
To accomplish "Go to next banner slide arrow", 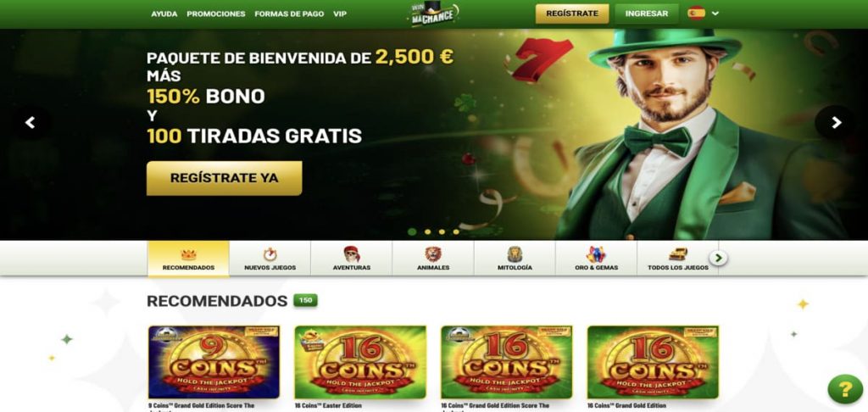I will click(836, 122).
